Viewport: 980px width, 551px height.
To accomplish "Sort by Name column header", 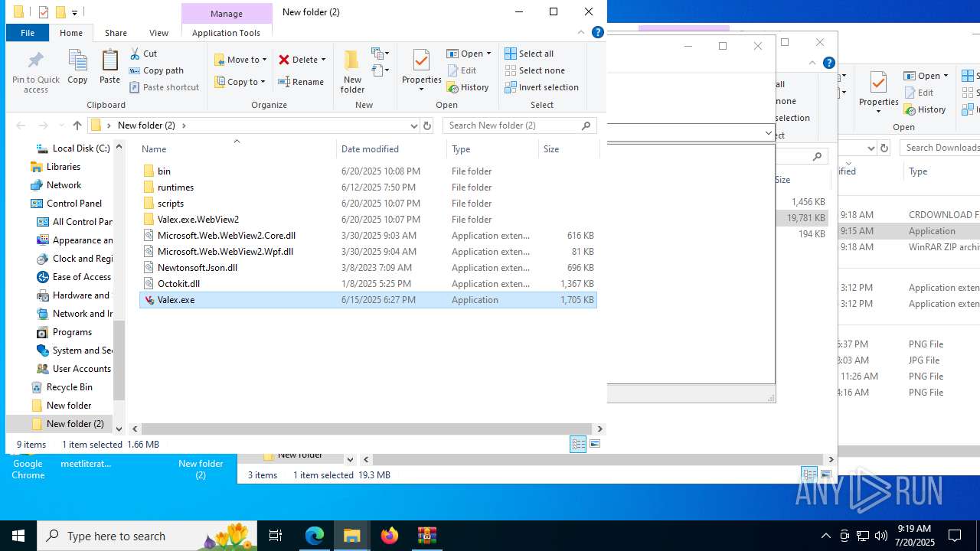I will click(237, 149).
